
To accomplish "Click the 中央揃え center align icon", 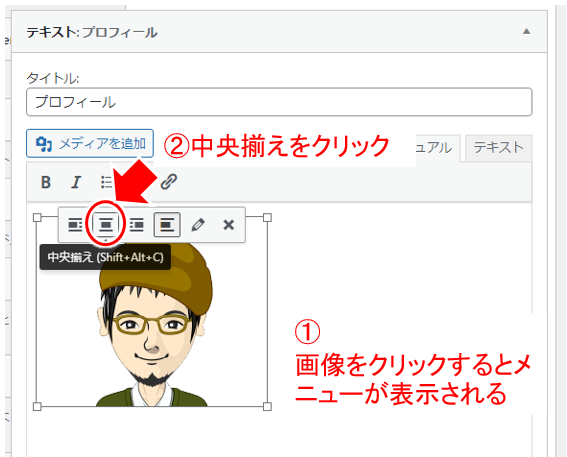I will [x=106, y=225].
